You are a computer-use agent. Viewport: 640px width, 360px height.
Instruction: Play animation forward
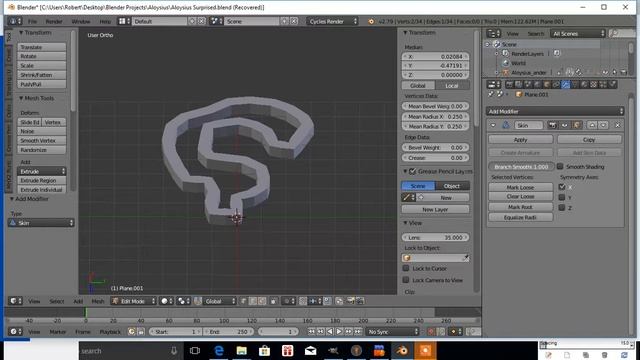coord(339,332)
